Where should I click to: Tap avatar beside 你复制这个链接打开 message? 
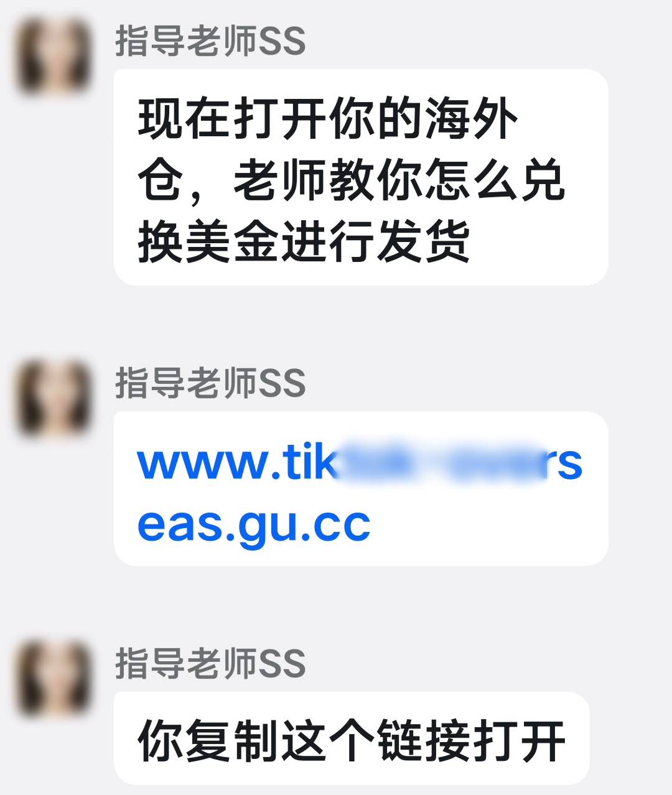point(53,678)
